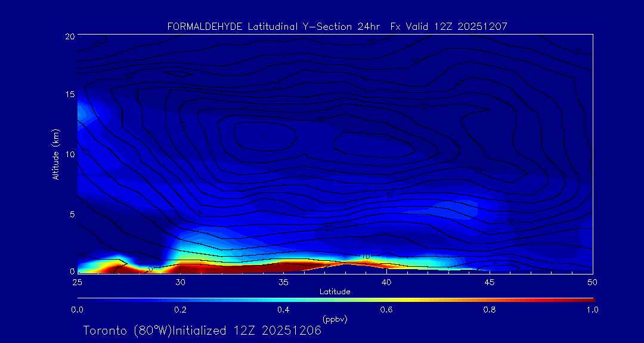Select the latitude 40 x-axis tick label
The image size is (644, 343).
click(386, 282)
